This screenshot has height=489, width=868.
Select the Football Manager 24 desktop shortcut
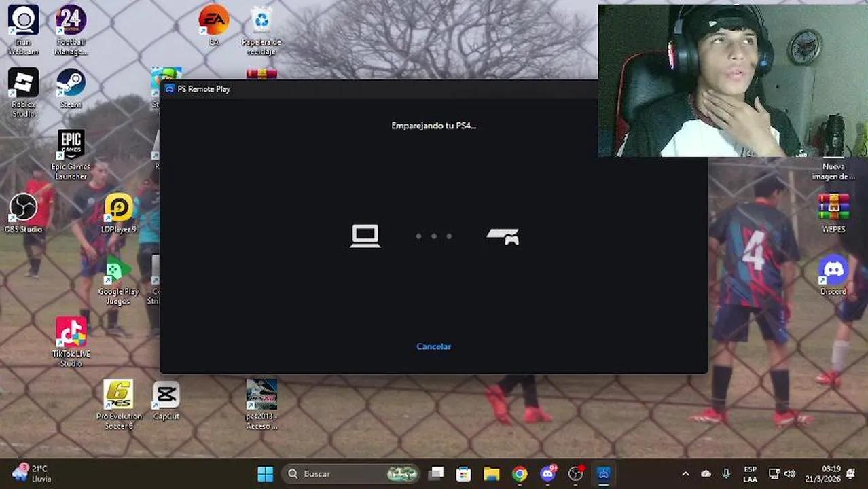[x=71, y=30]
